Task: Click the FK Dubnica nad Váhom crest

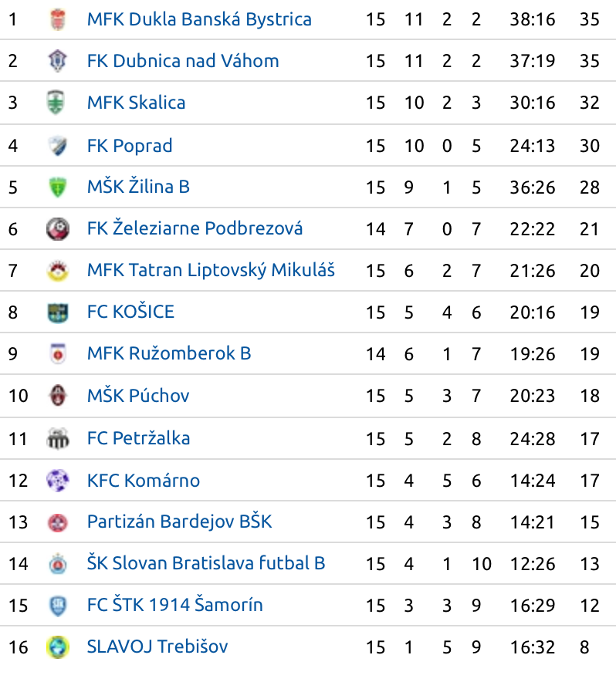Action: pyautogui.click(x=57, y=60)
